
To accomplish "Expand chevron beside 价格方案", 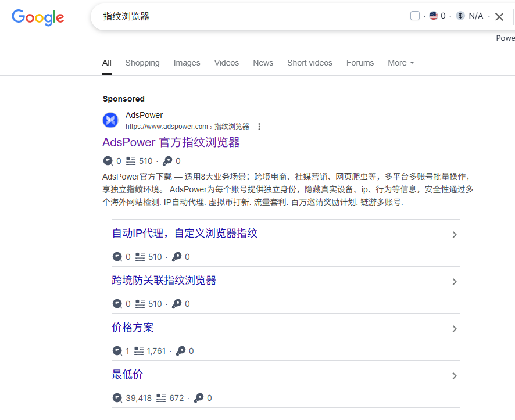I will (x=455, y=329).
